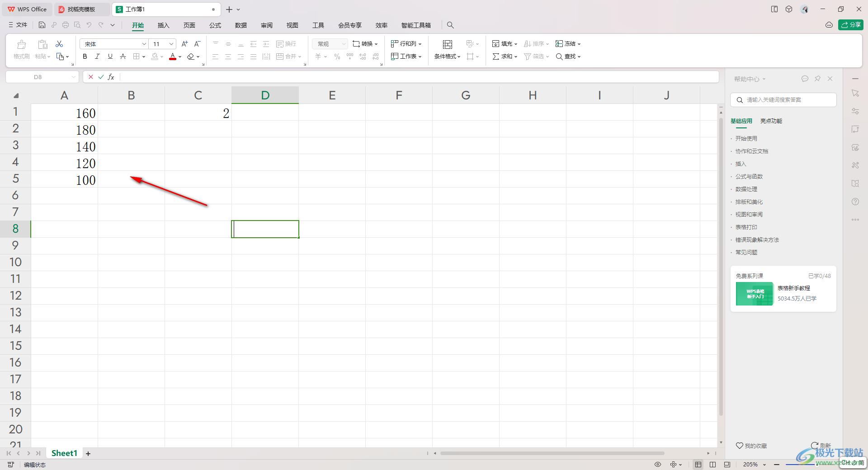Close the help center panel
The width and height of the screenshot is (868, 470).
[830, 79]
